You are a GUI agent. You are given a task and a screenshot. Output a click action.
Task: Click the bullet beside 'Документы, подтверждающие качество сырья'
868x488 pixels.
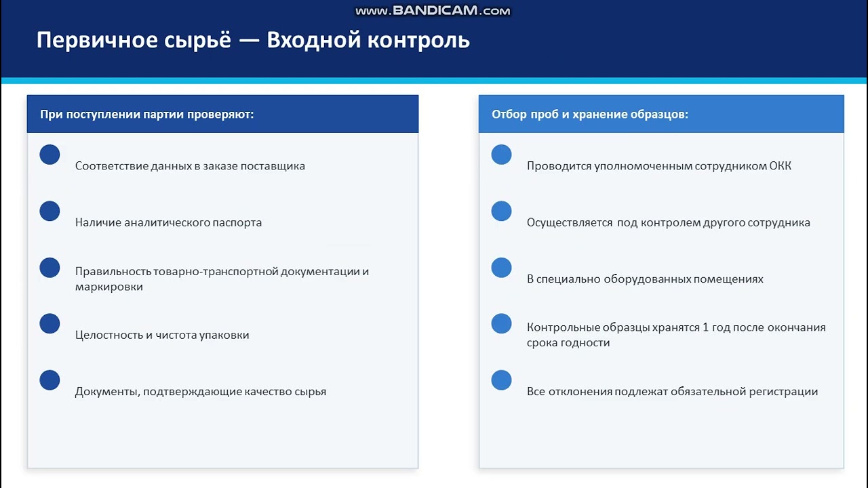[50, 380]
